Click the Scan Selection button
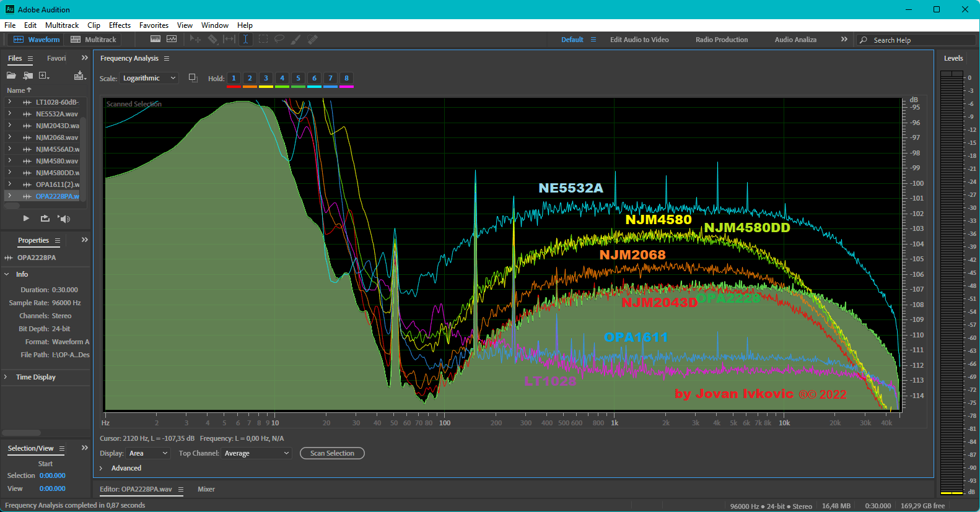The image size is (980, 512). click(x=332, y=454)
